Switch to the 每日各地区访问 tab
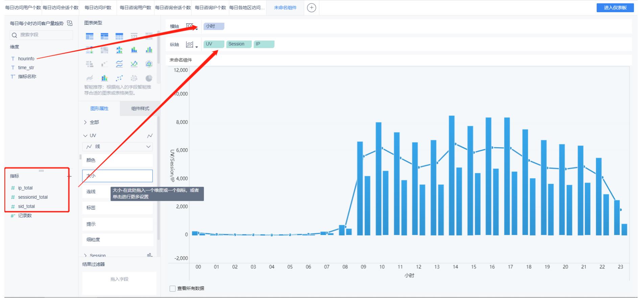The width and height of the screenshot is (644, 306). [x=247, y=7]
